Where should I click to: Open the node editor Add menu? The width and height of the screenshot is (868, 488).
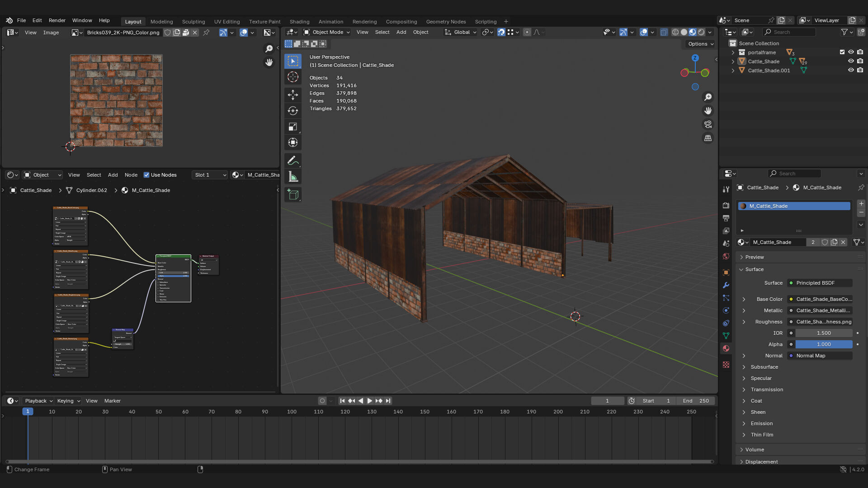point(113,175)
